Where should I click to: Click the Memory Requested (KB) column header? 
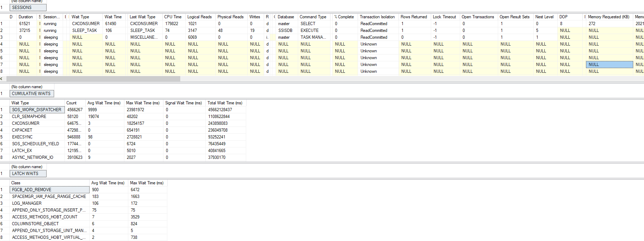pyautogui.click(x=608, y=17)
